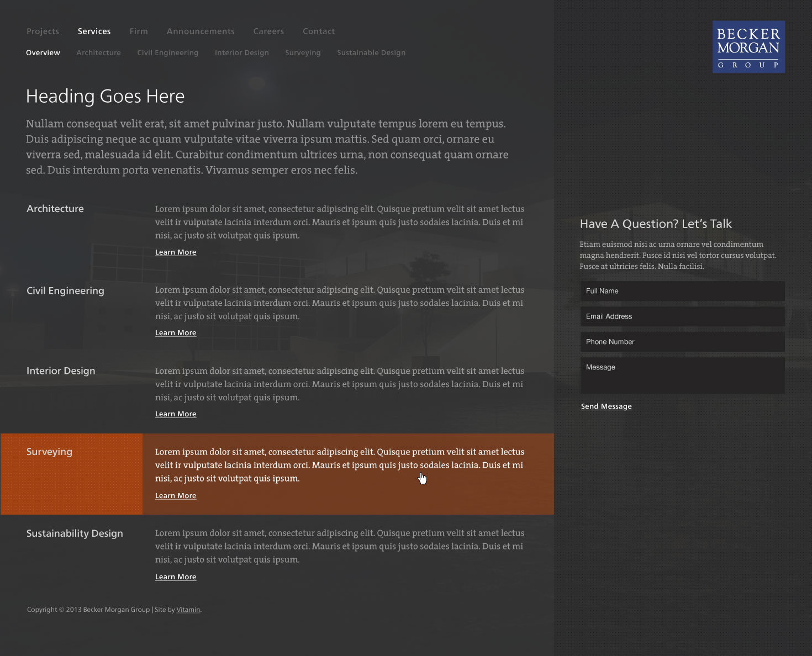Open the Announcements navigation link
This screenshot has width=812, height=656.
(201, 31)
